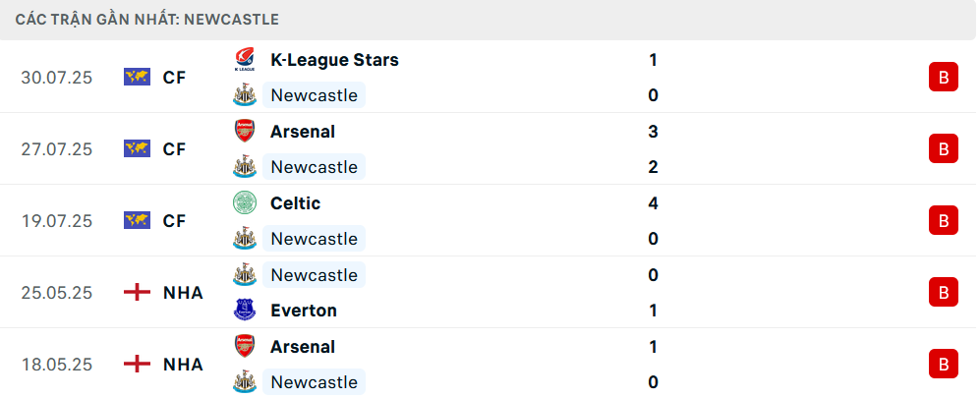Click the Arsenal crest in the 18.05.25 match
The image size is (980, 398).
coord(245,346)
